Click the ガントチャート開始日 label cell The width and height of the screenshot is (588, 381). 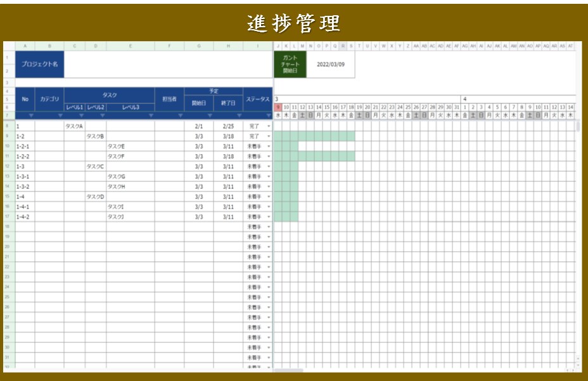[x=290, y=64]
